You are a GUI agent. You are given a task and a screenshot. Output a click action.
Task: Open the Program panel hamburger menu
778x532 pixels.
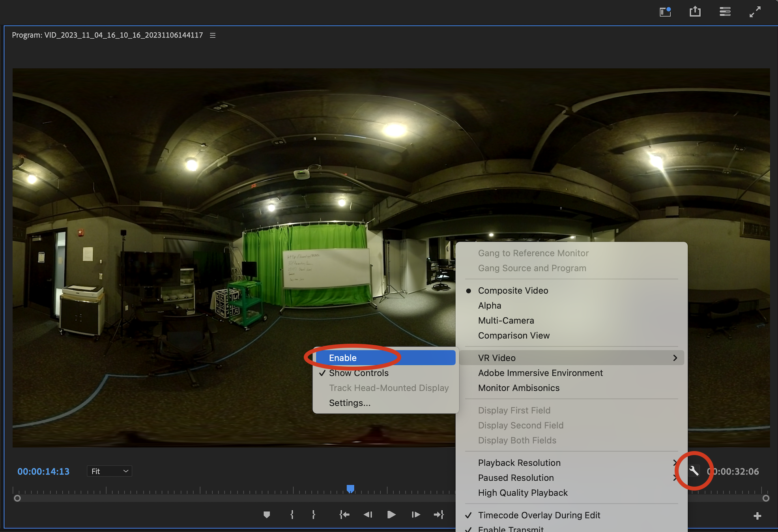(213, 35)
